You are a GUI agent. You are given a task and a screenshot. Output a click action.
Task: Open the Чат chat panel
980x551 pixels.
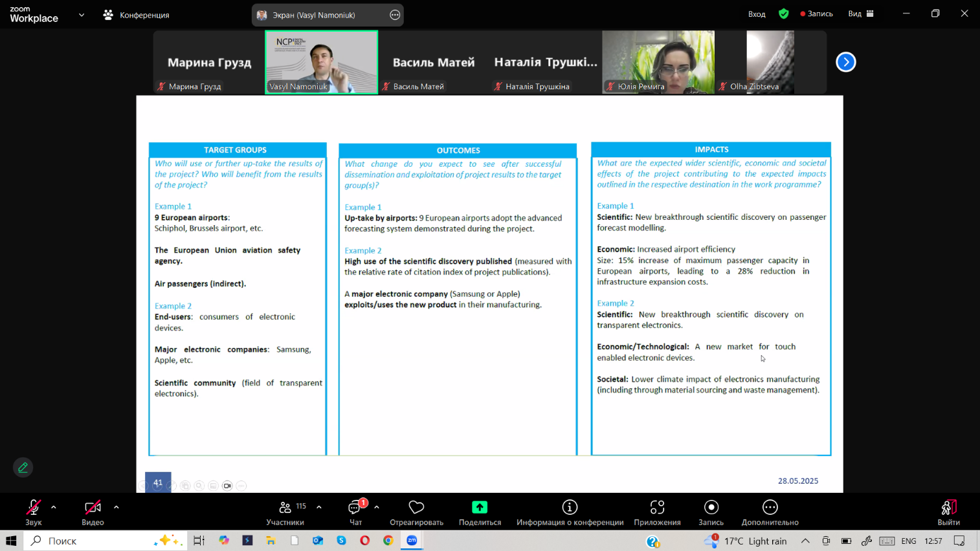[x=355, y=512]
